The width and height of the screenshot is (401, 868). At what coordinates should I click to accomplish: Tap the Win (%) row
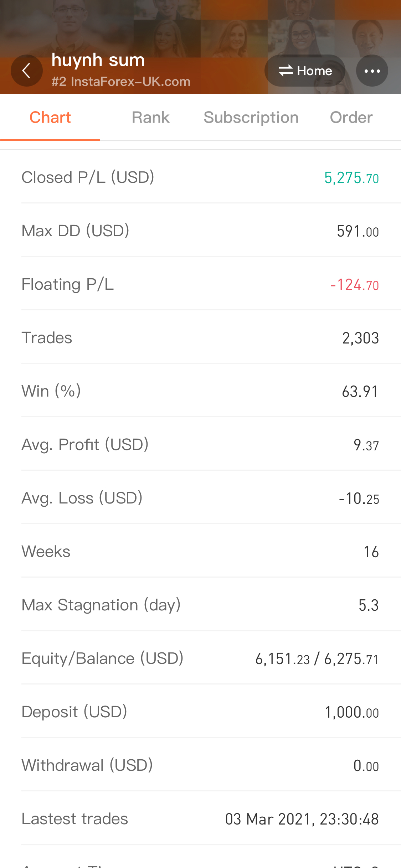pyautogui.click(x=211, y=391)
